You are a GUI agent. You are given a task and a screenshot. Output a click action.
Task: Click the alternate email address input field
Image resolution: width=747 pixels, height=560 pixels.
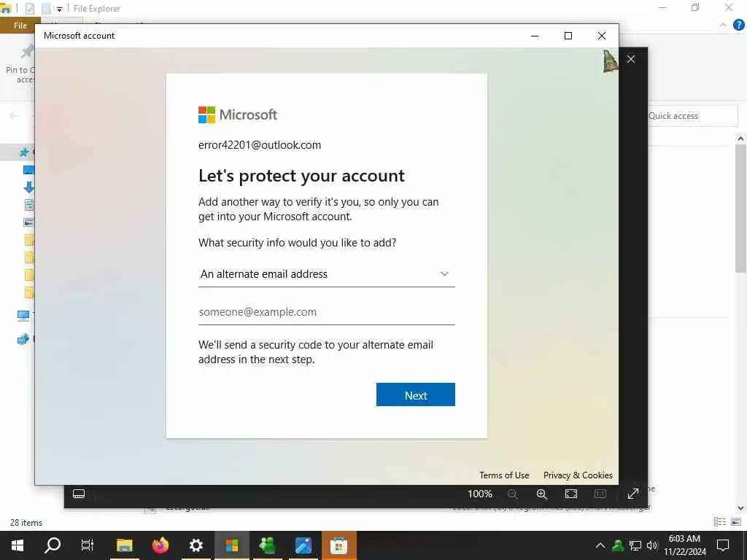pyautogui.click(x=326, y=312)
